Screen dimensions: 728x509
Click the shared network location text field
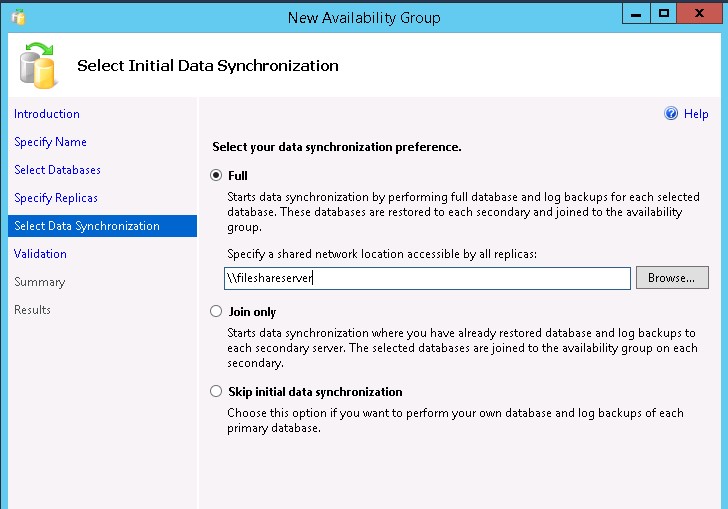click(x=427, y=278)
